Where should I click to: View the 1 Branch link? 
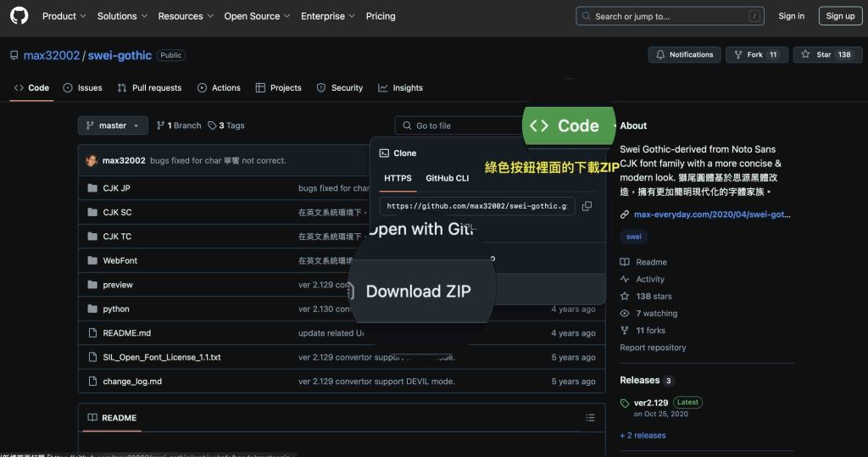[179, 125]
